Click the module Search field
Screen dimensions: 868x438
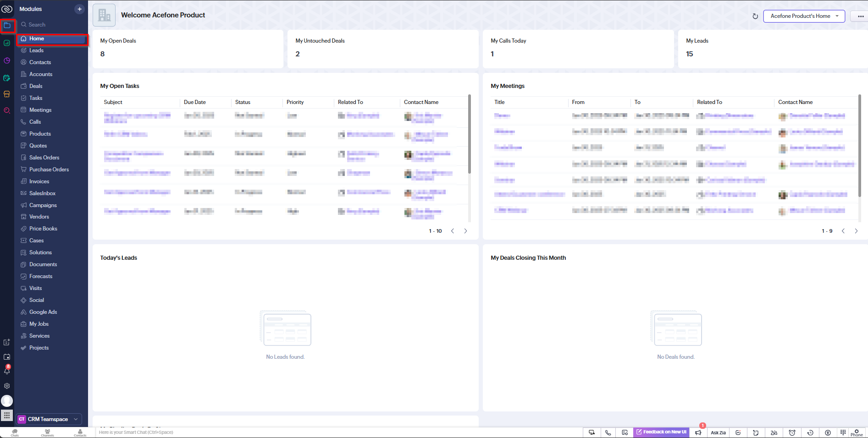point(52,25)
